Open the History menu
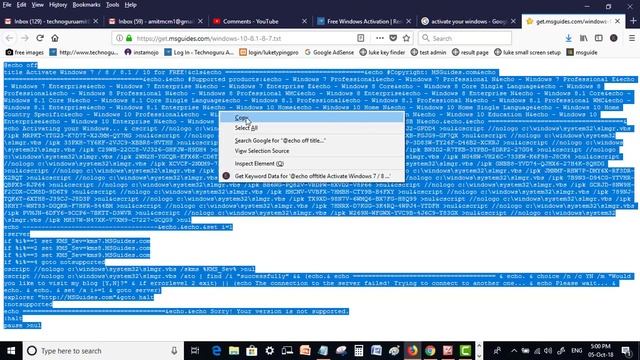Viewport: 640px width, 360px height. (58, 5)
